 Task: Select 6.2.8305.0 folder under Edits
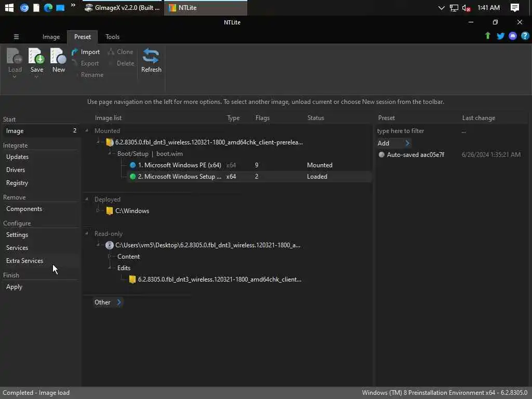pyautogui.click(x=216, y=280)
